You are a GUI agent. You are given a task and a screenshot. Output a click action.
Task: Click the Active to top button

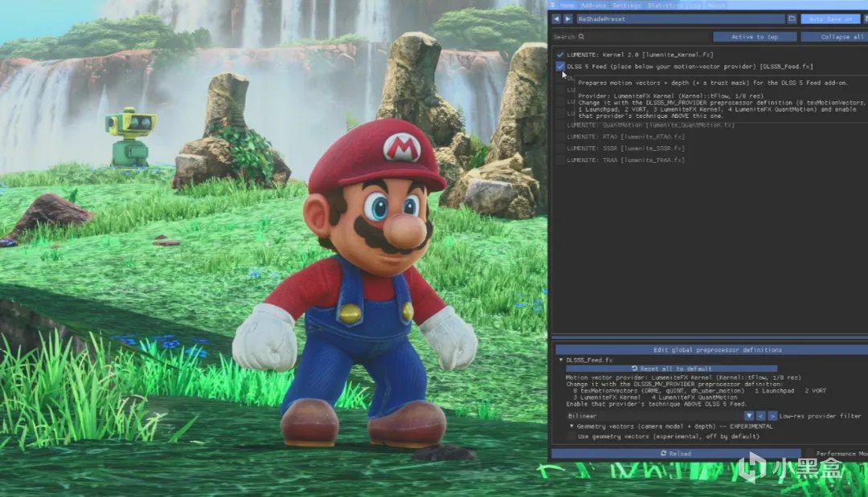coord(755,36)
